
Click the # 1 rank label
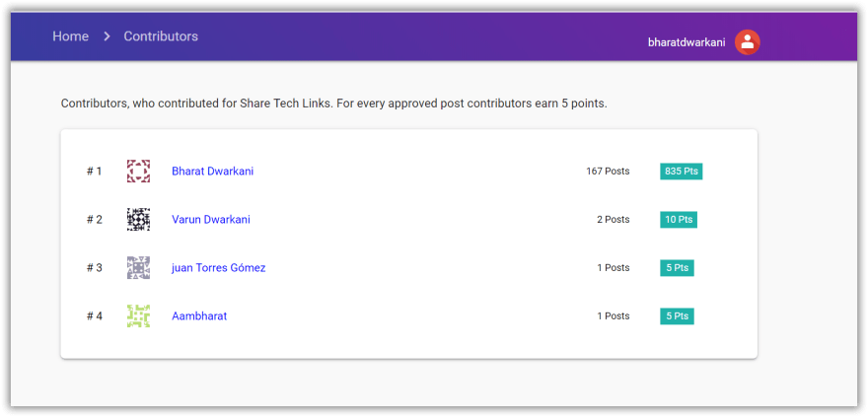click(x=94, y=172)
